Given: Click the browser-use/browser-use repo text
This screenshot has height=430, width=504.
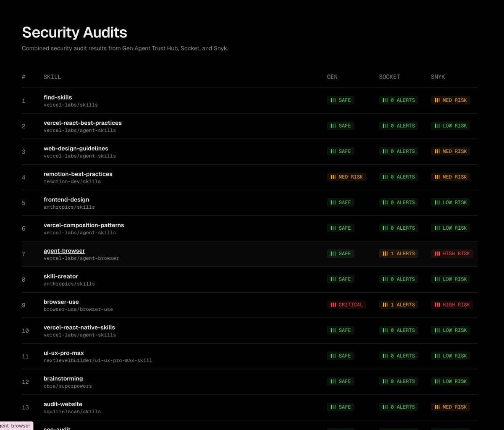Looking at the screenshot, I should (78, 310).
